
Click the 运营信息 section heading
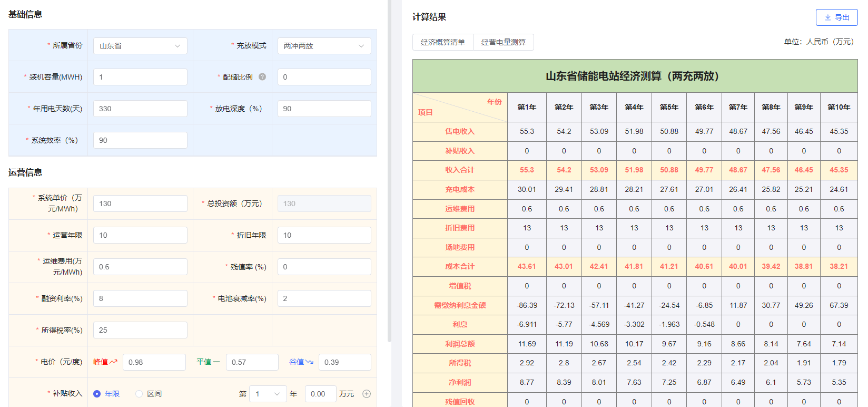(x=25, y=172)
